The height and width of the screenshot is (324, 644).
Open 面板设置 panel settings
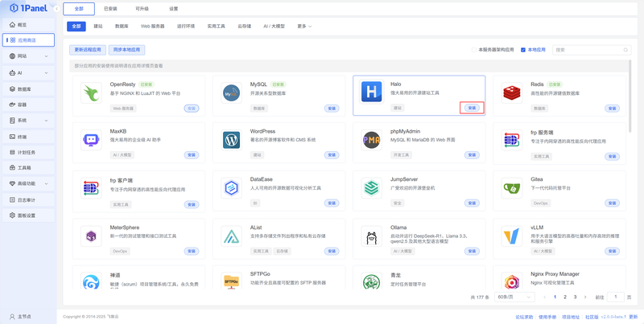28,215
